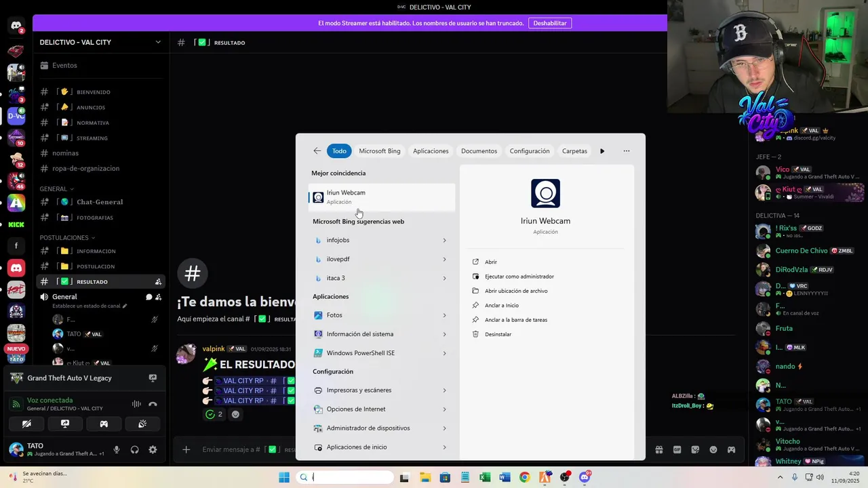Click Anclar a la barra de tareas
This screenshot has width=868, height=488.
516,320
